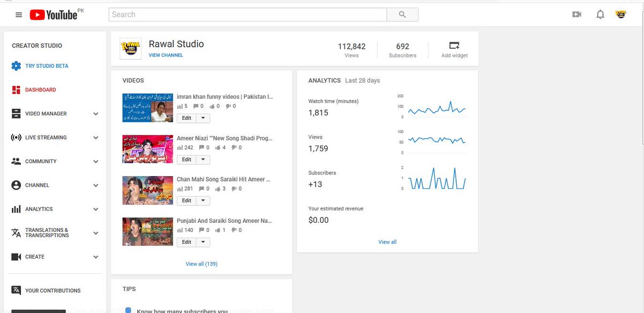The height and width of the screenshot is (313, 644).
Task: Expand the Create section
Action: (96, 257)
